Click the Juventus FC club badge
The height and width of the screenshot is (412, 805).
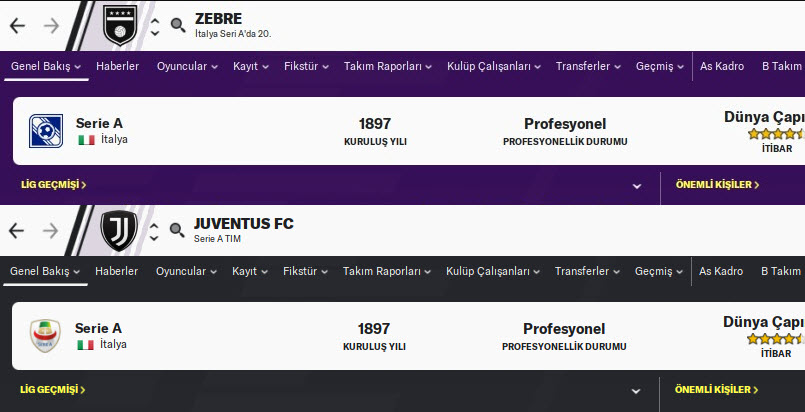click(x=120, y=231)
